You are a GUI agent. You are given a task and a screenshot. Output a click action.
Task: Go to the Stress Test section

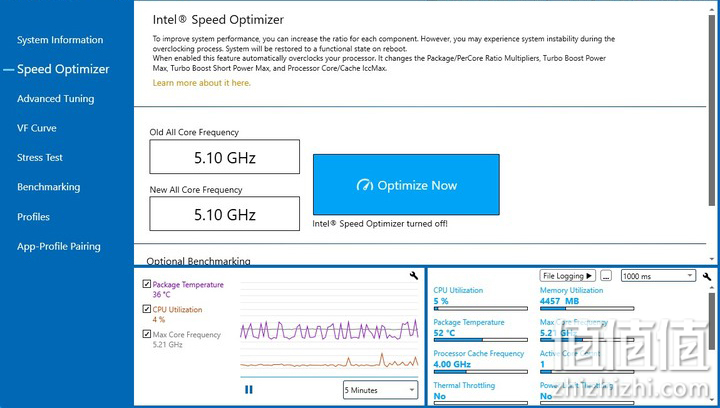point(40,157)
